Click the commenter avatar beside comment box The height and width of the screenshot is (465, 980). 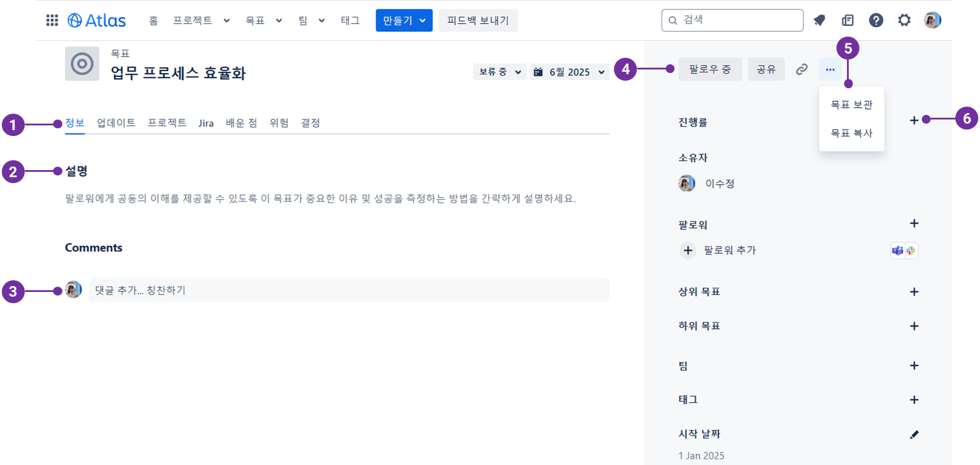(x=73, y=290)
